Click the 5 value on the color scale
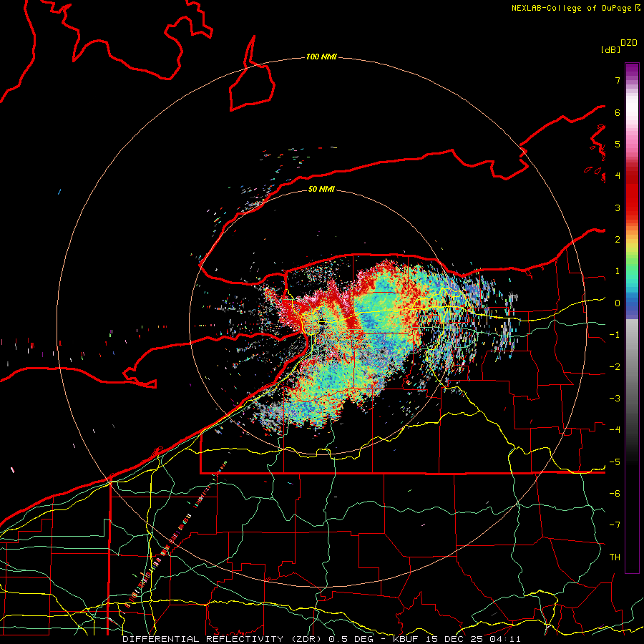This screenshot has width=644, height=644. coord(618,144)
